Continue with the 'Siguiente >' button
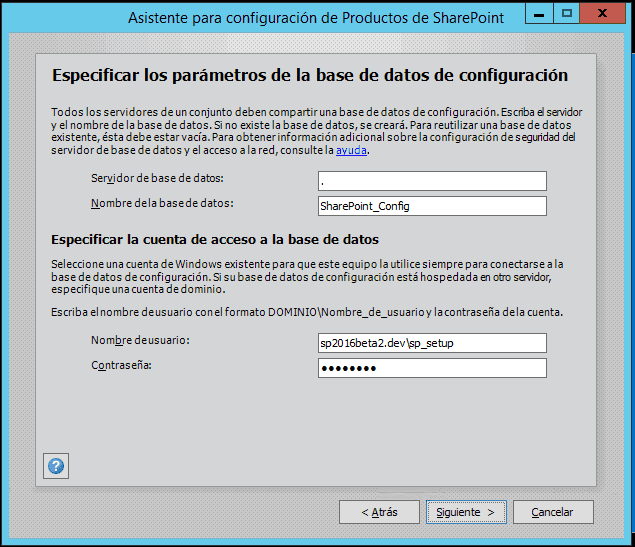 coord(466,512)
